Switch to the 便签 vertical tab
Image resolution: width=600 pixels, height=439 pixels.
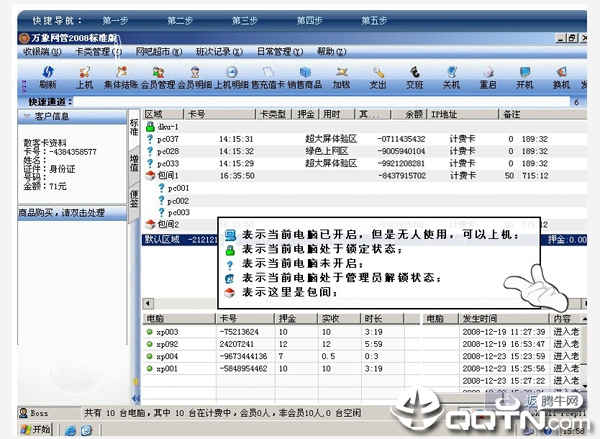(x=134, y=199)
